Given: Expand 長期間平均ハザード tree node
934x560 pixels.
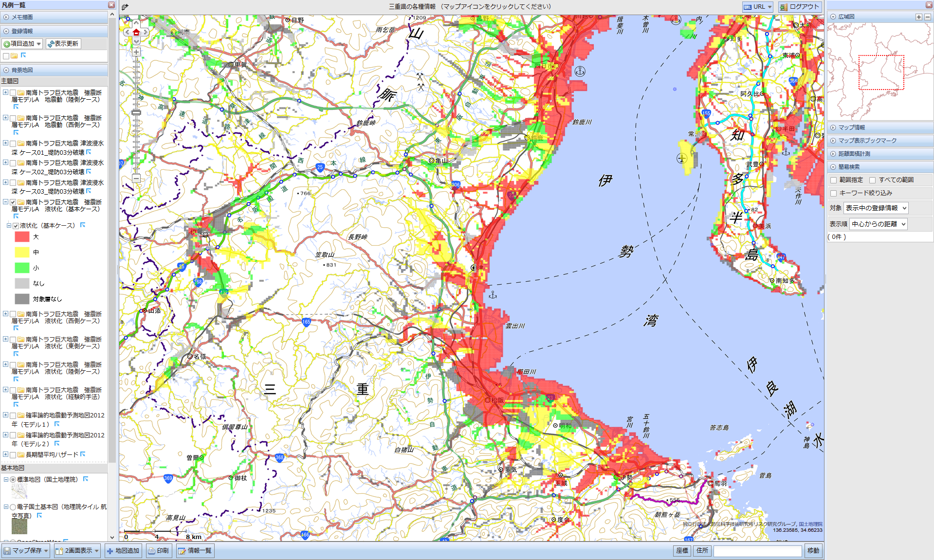Looking at the screenshot, I should [x=5, y=454].
